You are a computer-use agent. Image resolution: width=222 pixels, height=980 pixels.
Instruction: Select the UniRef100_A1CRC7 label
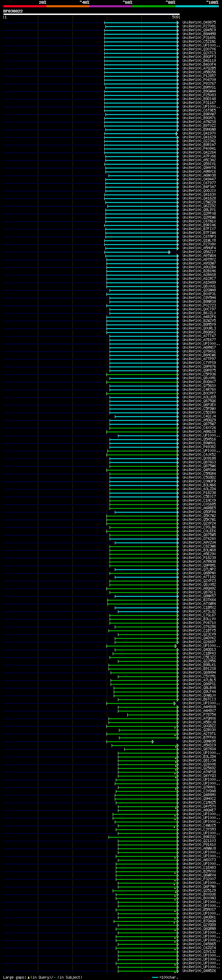click(199, 279)
